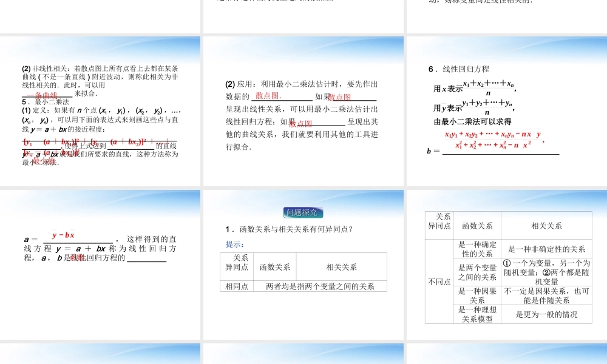Click the question 函数关系与相关关系有何异同点

pyautogui.click(x=296, y=229)
